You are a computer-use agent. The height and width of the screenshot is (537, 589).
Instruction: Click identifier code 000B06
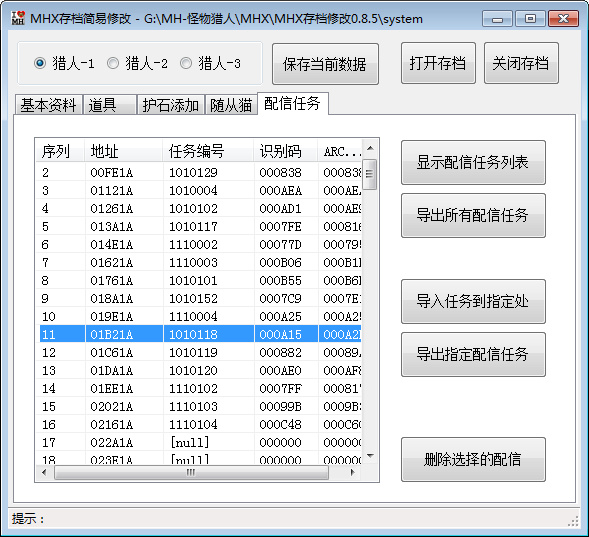point(280,262)
